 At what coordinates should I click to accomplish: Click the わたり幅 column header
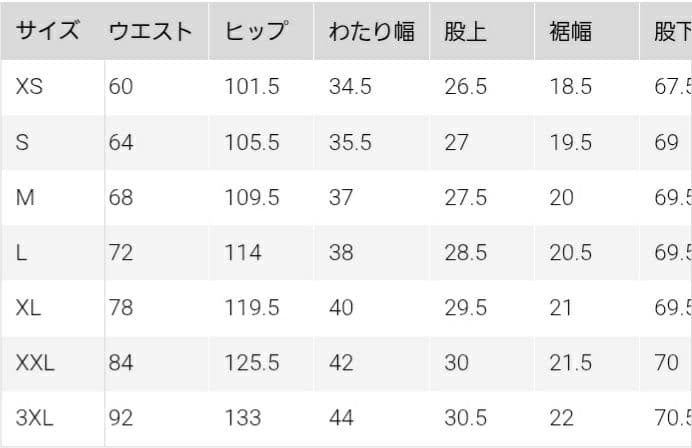tap(371, 31)
